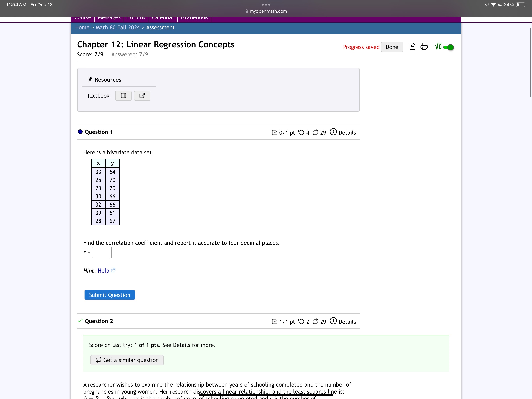
Task: Open Question 2 Details info icon
Action: [333, 321]
